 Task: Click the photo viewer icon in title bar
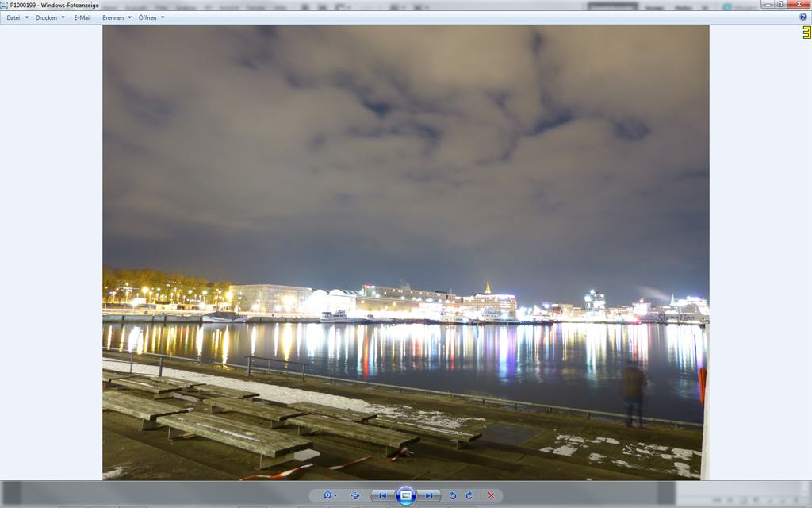pos(4,5)
